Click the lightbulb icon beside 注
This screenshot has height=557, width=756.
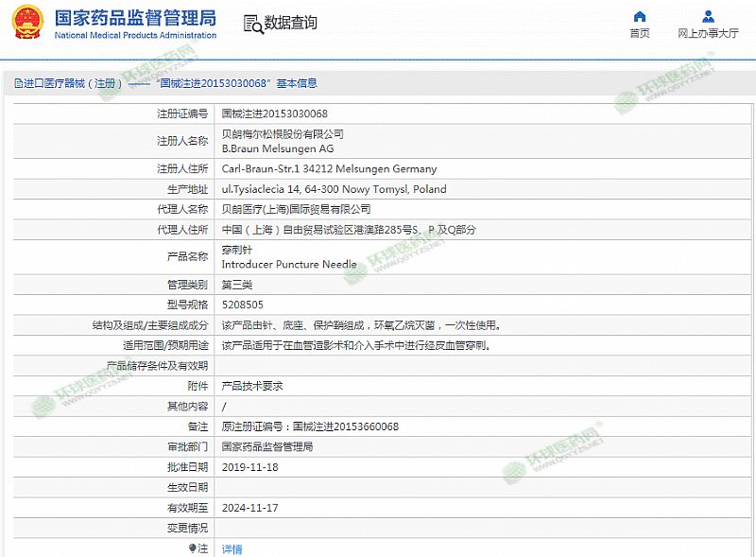(193, 548)
